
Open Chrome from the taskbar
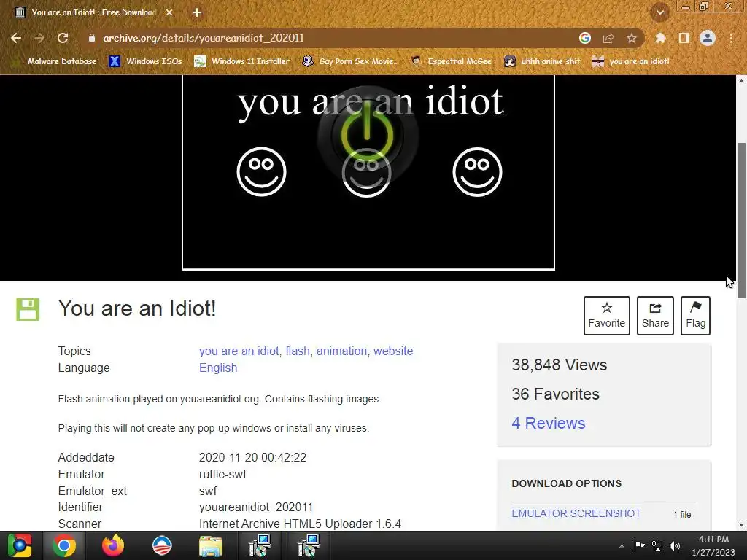pos(64,545)
